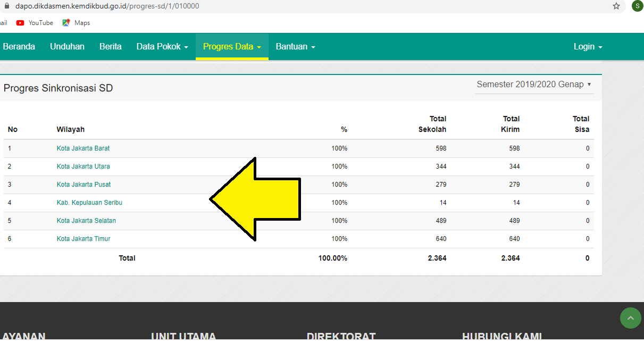Open Kota Jakarta Timur link
Viewport: 644px width, 343px height.
pos(83,239)
